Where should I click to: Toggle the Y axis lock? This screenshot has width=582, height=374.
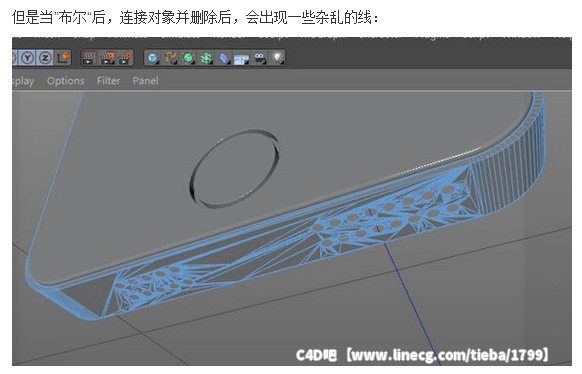tap(27, 58)
